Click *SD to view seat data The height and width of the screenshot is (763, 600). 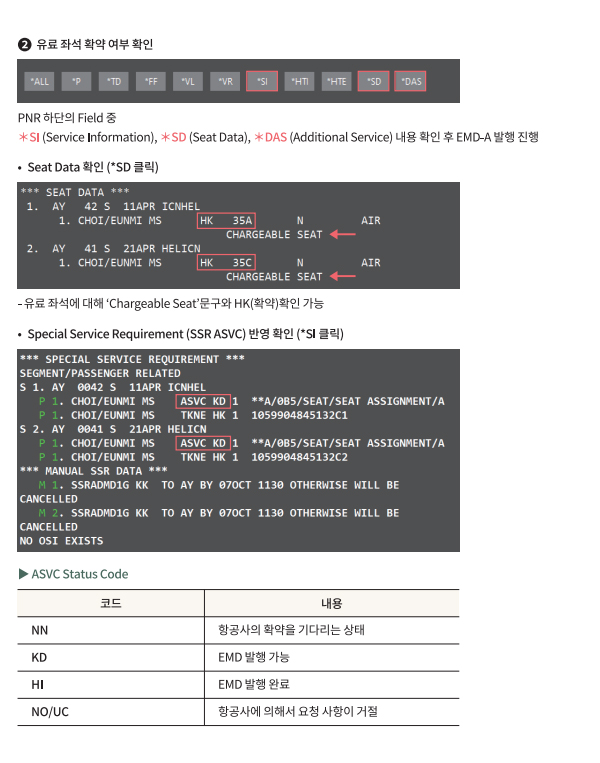(373, 81)
